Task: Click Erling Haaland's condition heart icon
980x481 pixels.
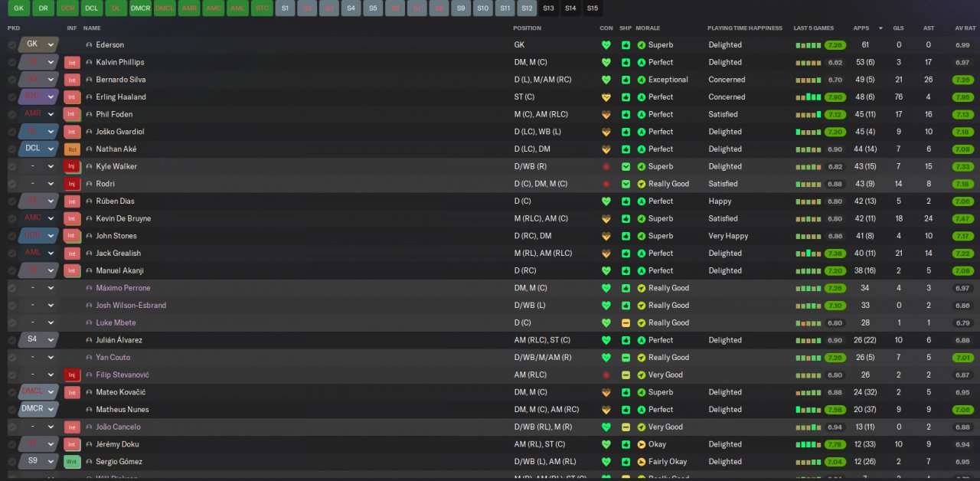Action: tap(606, 97)
